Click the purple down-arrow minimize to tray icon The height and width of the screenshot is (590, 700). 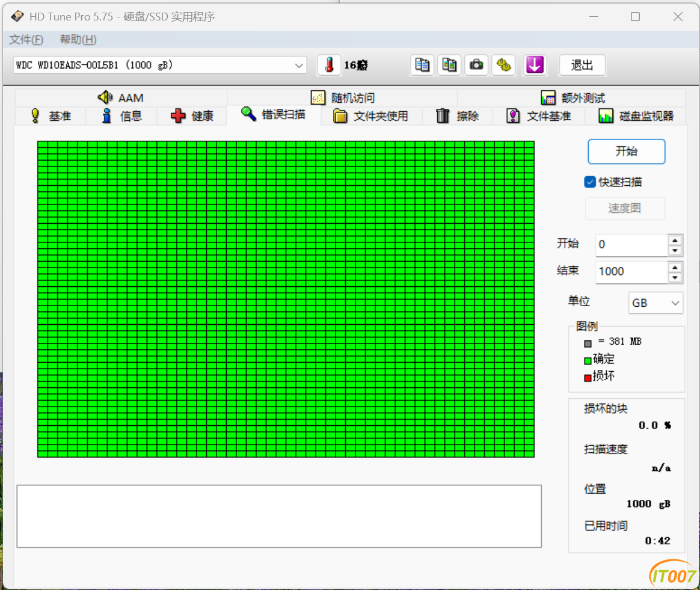(x=535, y=65)
